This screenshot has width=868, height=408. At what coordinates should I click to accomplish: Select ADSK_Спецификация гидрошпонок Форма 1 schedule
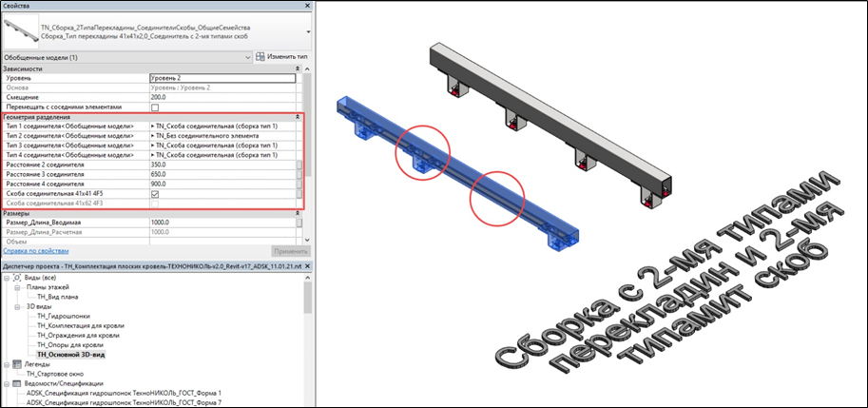click(x=124, y=393)
